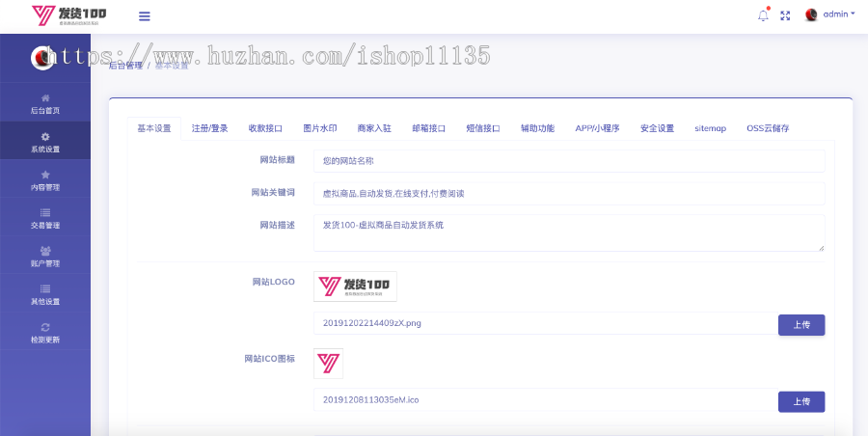Click the 交易管理 list icon
The width and height of the screenshot is (868, 436).
(45, 213)
